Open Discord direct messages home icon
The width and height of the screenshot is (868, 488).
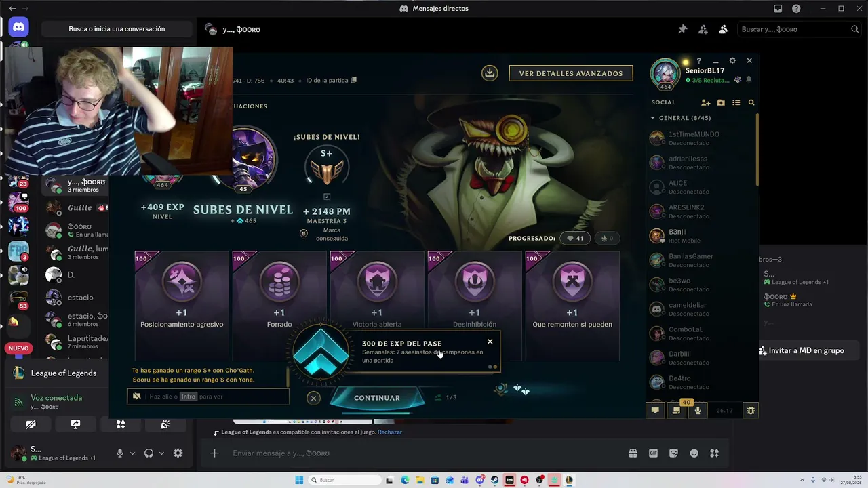pos(18,28)
